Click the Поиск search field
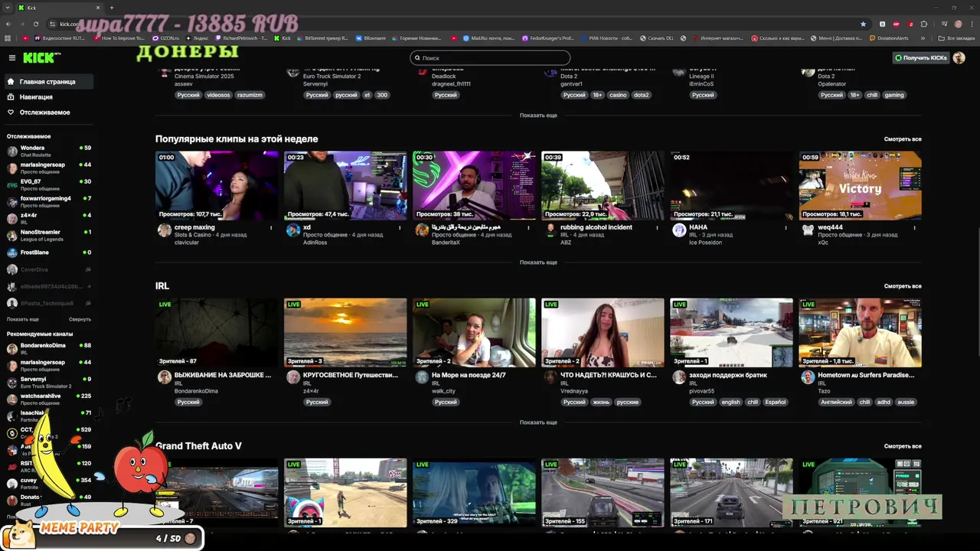Image resolution: width=980 pixels, height=551 pixels. (x=490, y=57)
